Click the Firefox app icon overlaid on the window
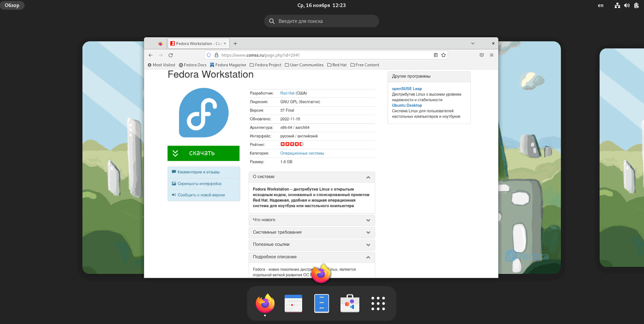Viewport: 644px width, 324px height. (x=321, y=273)
